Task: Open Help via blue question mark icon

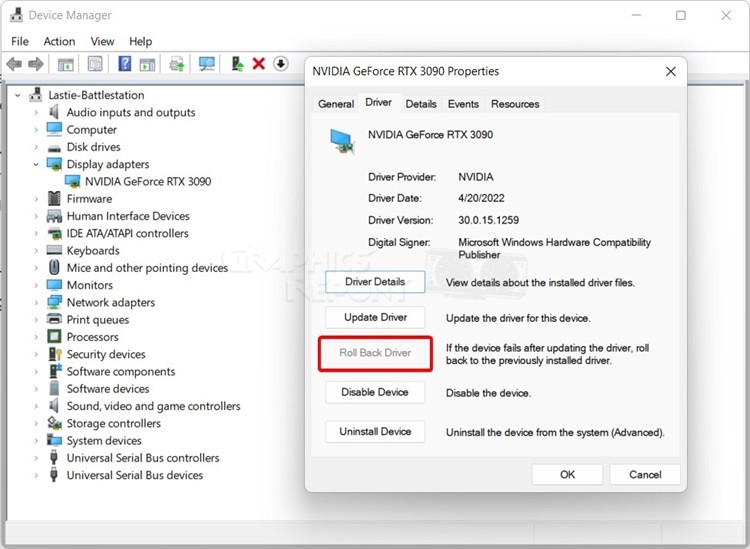Action: tap(124, 64)
